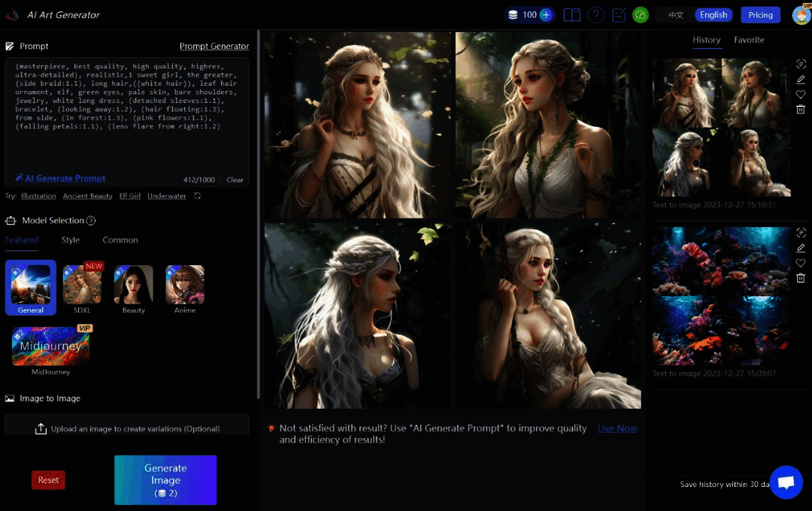The width and height of the screenshot is (812, 511).
Task: Open the top-right generated girl image
Action: [x=548, y=125]
